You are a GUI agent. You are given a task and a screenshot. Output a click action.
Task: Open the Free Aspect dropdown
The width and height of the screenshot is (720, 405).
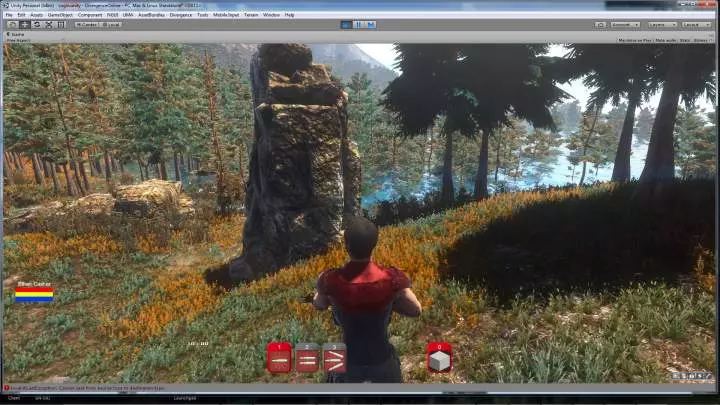pyautogui.click(x=18, y=40)
